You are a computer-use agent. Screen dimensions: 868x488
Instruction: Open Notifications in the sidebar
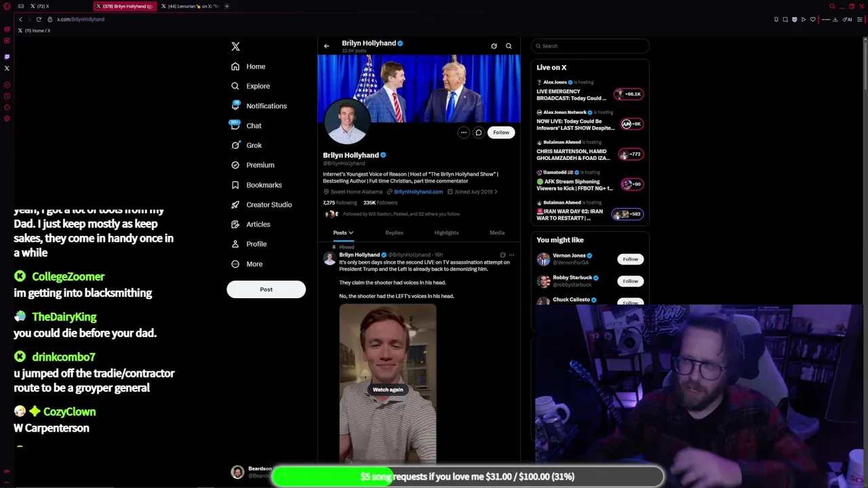pos(258,106)
